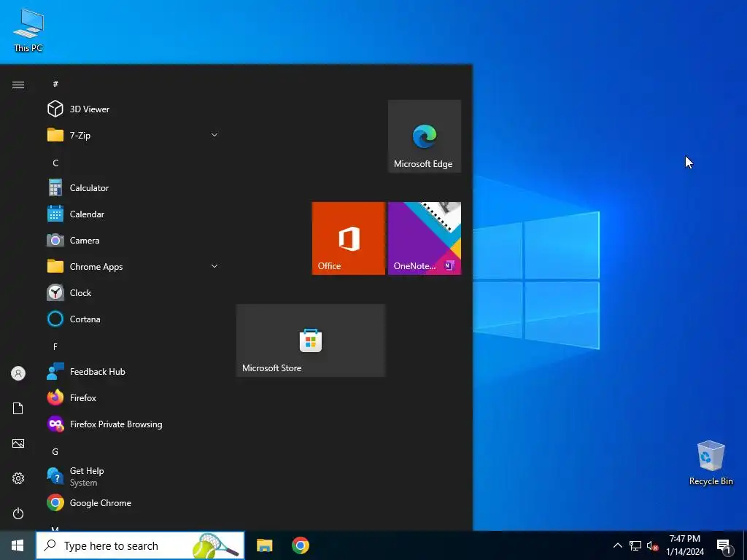
Task: Click the Power button in Start sidebar
Action: click(18, 513)
